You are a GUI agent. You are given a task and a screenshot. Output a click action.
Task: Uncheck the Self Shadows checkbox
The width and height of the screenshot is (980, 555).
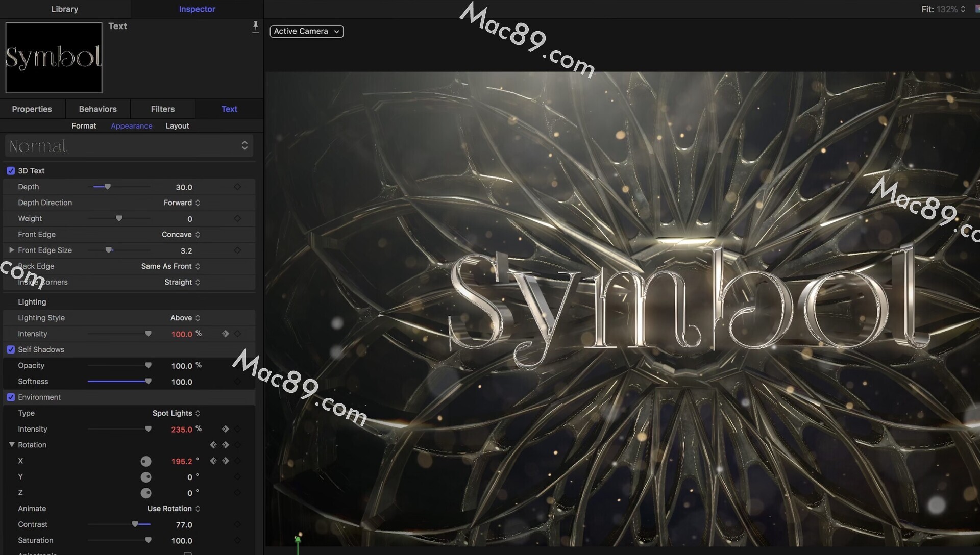coord(11,349)
